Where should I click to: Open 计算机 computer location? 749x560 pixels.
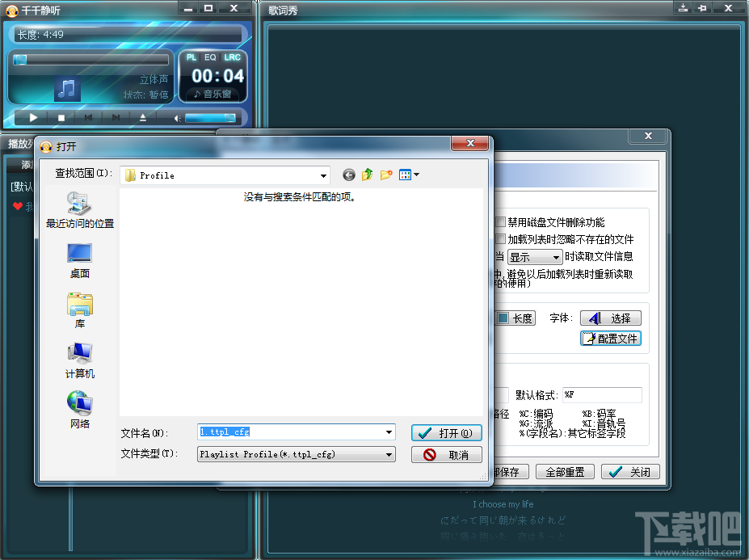tap(80, 360)
